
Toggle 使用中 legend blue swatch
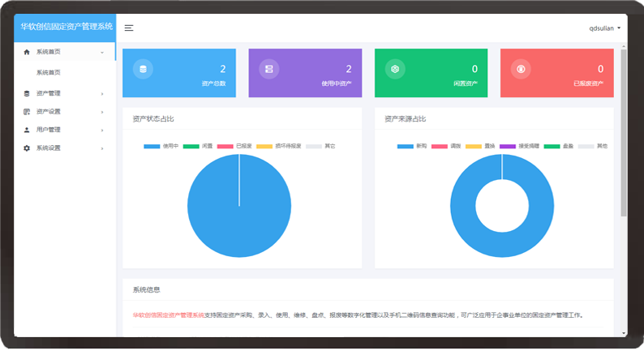[152, 146]
